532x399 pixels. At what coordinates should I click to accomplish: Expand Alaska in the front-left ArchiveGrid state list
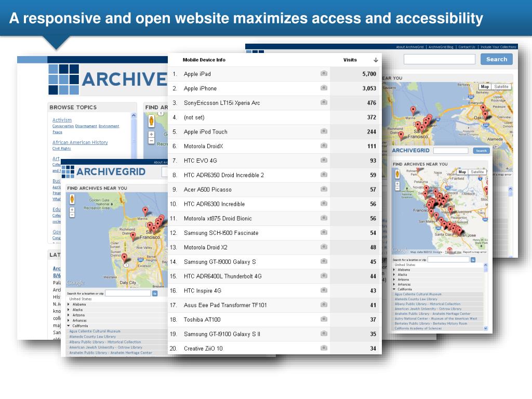point(69,310)
